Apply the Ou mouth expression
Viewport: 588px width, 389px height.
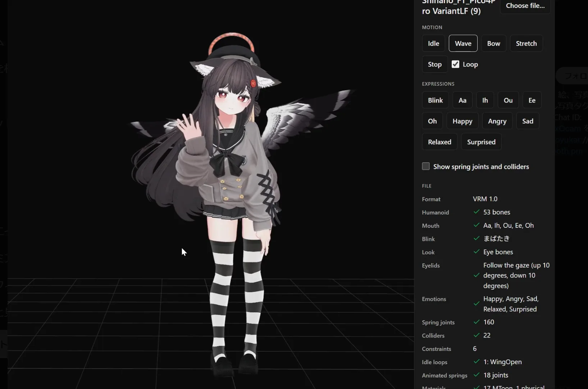pos(508,100)
